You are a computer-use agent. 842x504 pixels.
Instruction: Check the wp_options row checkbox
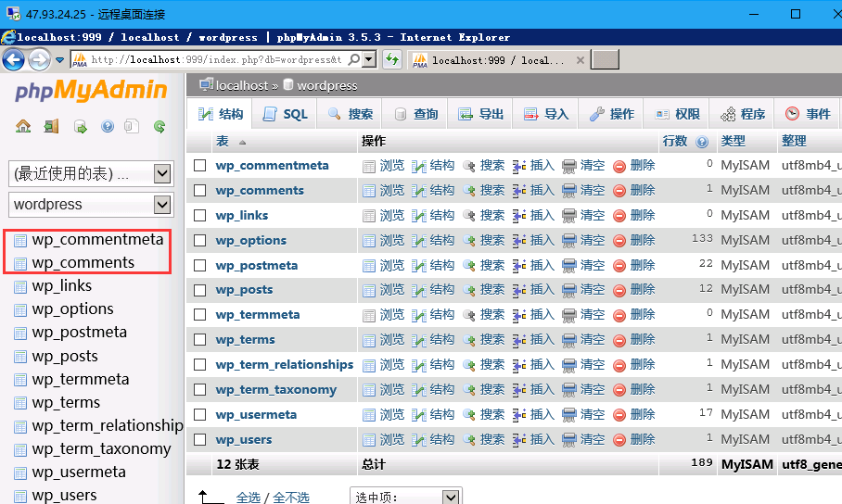tap(199, 241)
